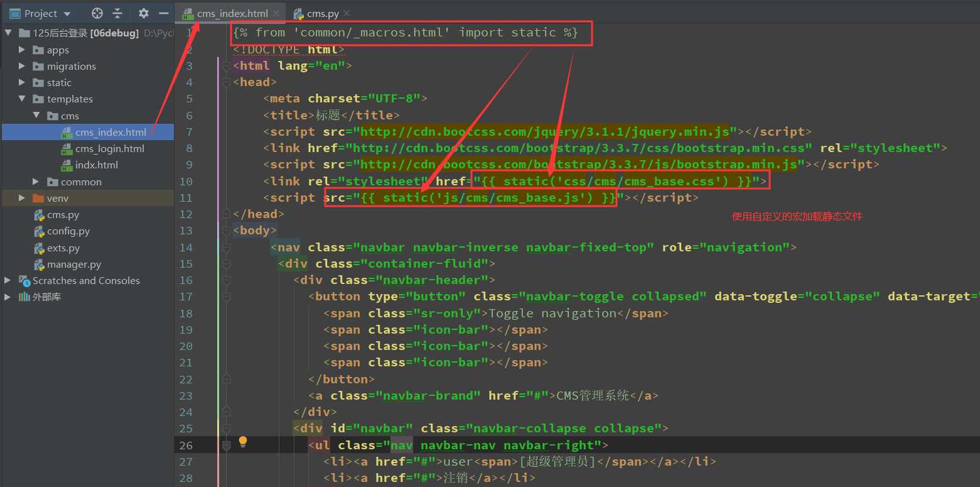Open manager.py from project tree

pyautogui.click(x=74, y=264)
